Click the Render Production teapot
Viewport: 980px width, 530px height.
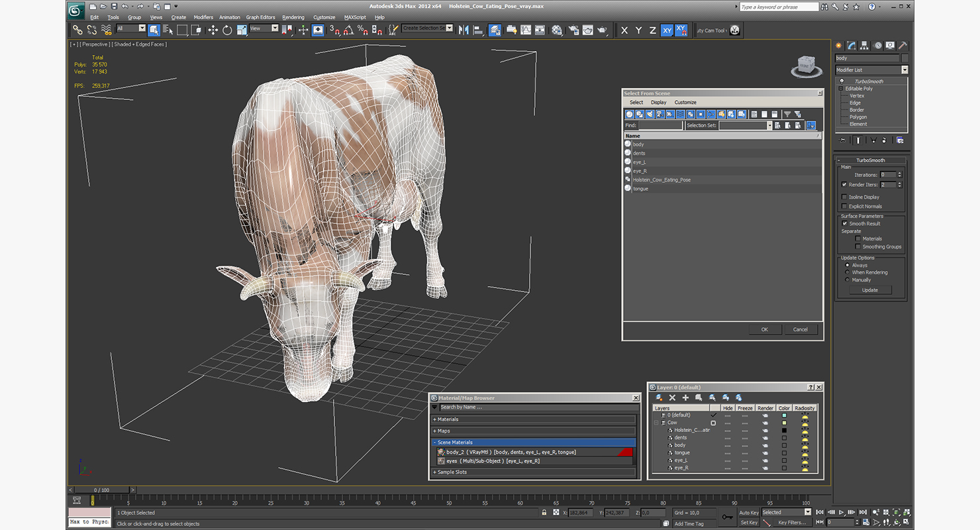tap(602, 30)
